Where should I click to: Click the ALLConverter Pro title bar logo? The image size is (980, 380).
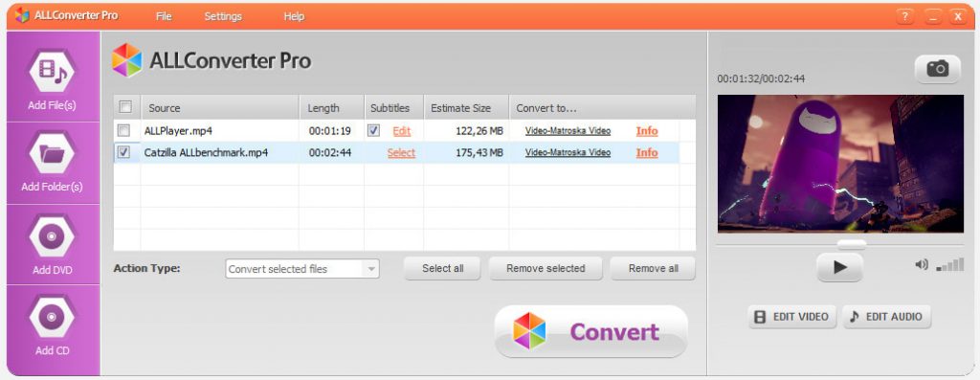tap(22, 15)
